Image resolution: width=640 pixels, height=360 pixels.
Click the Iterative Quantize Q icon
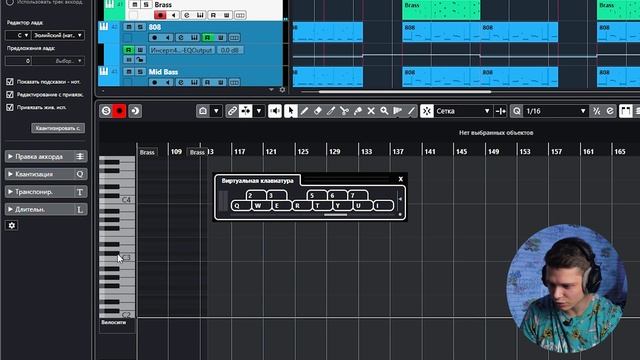(x=517, y=111)
